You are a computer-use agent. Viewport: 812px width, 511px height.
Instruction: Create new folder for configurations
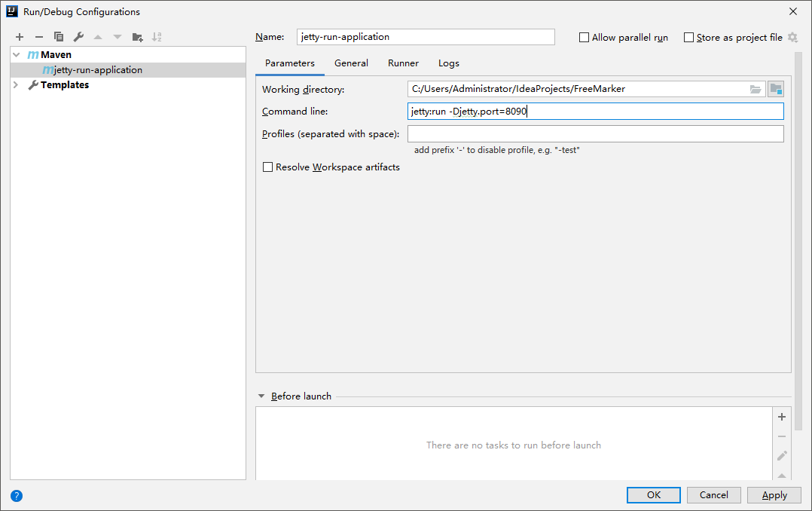[x=137, y=37]
